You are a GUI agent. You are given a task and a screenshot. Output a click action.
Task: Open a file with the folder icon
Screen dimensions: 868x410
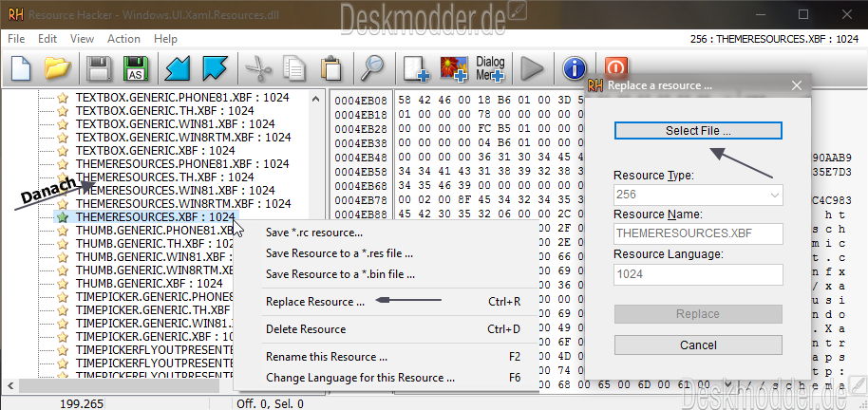tap(58, 69)
